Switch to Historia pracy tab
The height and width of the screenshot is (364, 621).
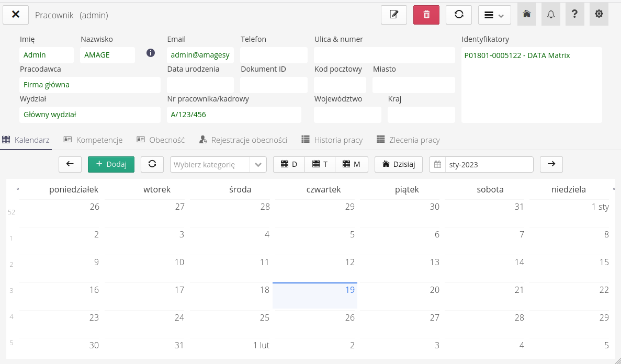tap(332, 140)
